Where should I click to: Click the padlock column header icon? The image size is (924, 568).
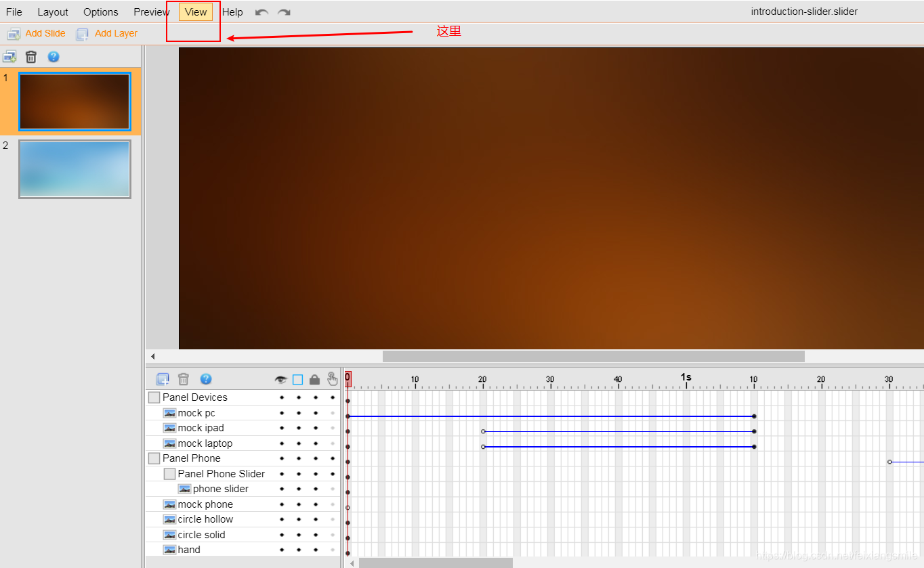point(314,380)
